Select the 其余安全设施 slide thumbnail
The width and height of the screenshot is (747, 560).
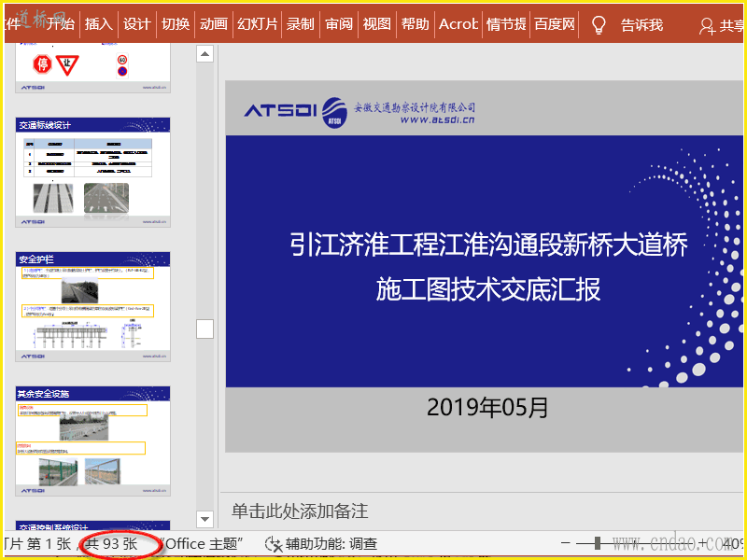[92, 441]
